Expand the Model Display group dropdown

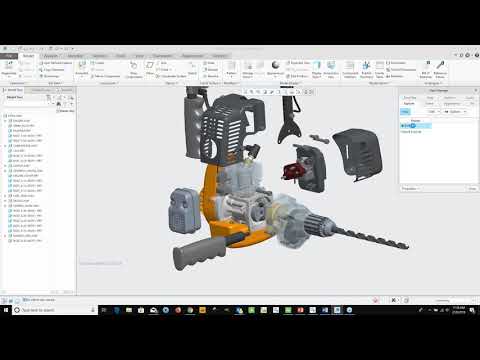290,83
